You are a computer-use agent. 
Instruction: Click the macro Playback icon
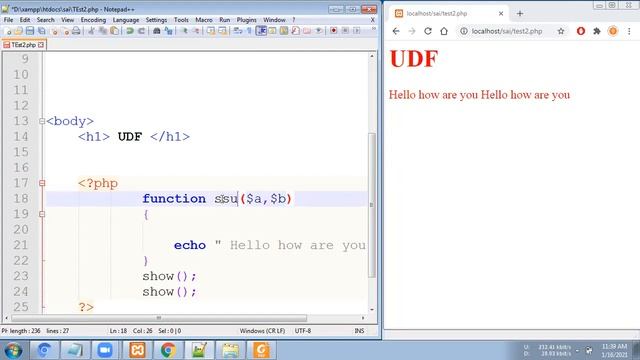tap(357, 31)
